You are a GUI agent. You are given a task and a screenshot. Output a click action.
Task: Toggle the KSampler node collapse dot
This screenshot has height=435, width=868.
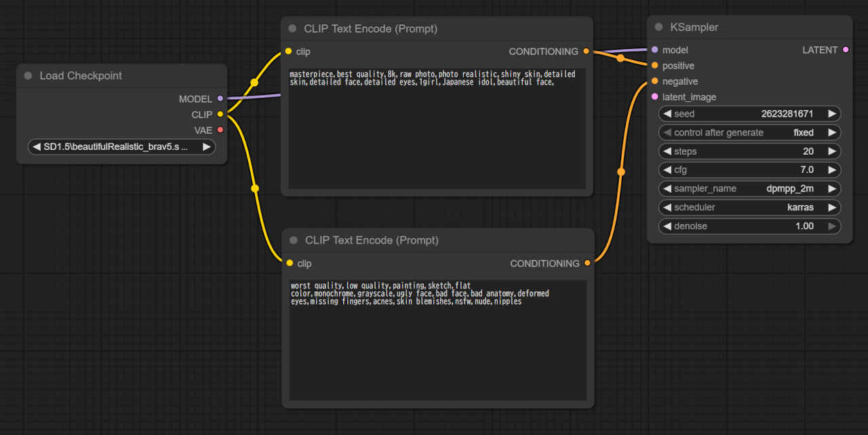point(658,27)
